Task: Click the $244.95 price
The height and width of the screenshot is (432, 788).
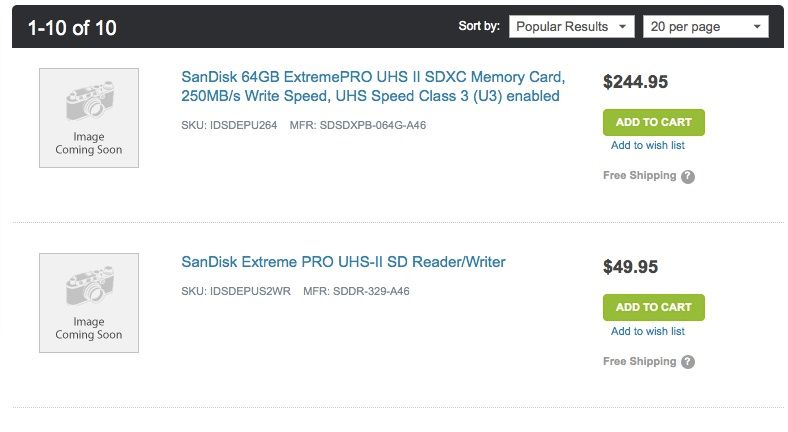Action: (635, 82)
